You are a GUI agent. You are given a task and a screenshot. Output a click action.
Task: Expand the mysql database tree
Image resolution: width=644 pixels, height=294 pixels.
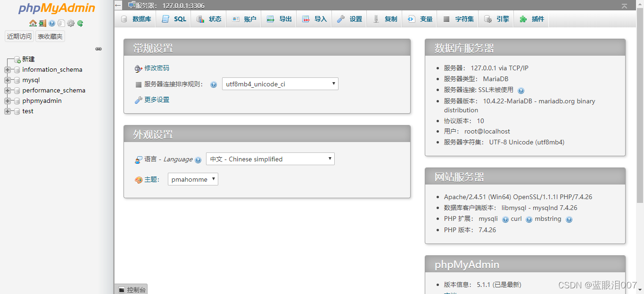pos(7,80)
